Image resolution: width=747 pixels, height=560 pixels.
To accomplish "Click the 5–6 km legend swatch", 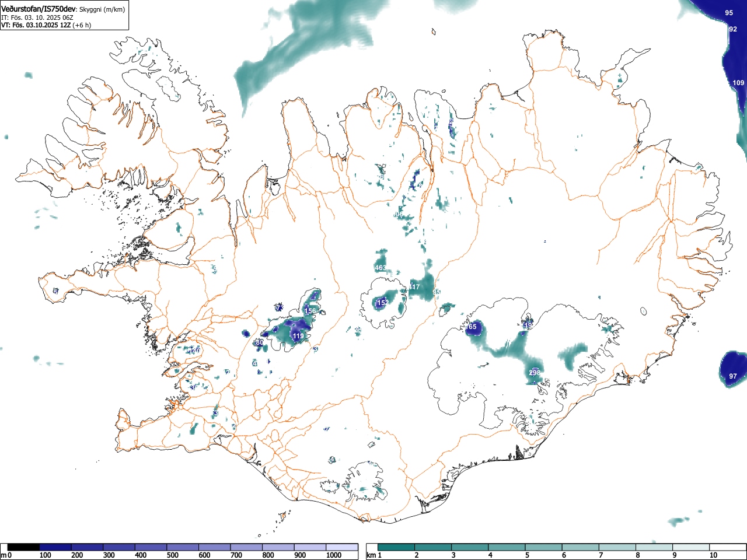I will tap(544, 547).
